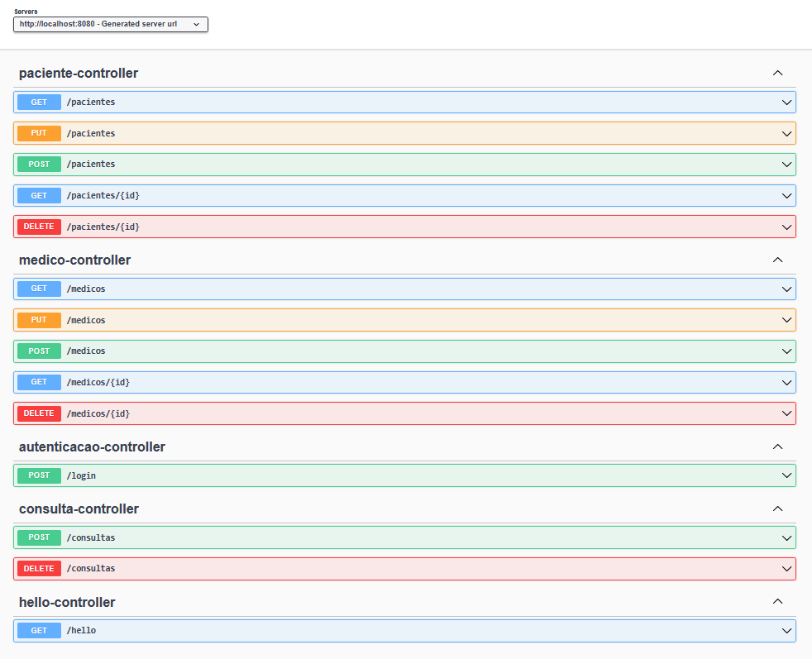This screenshot has width=812, height=659.
Task: Click the POST badge for /medicos
Action: tap(39, 351)
